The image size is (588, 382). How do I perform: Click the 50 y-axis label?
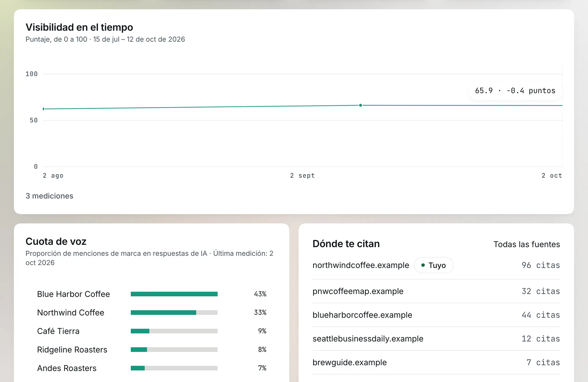(x=34, y=120)
